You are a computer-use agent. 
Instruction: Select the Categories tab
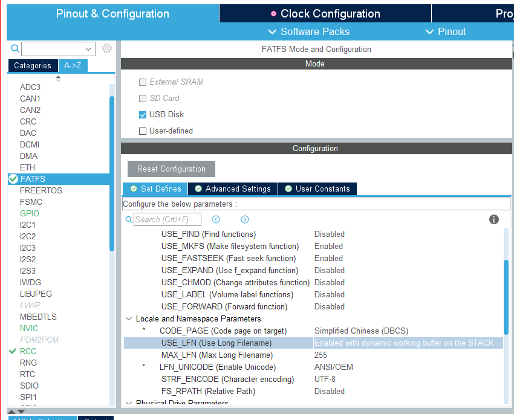pyautogui.click(x=33, y=65)
